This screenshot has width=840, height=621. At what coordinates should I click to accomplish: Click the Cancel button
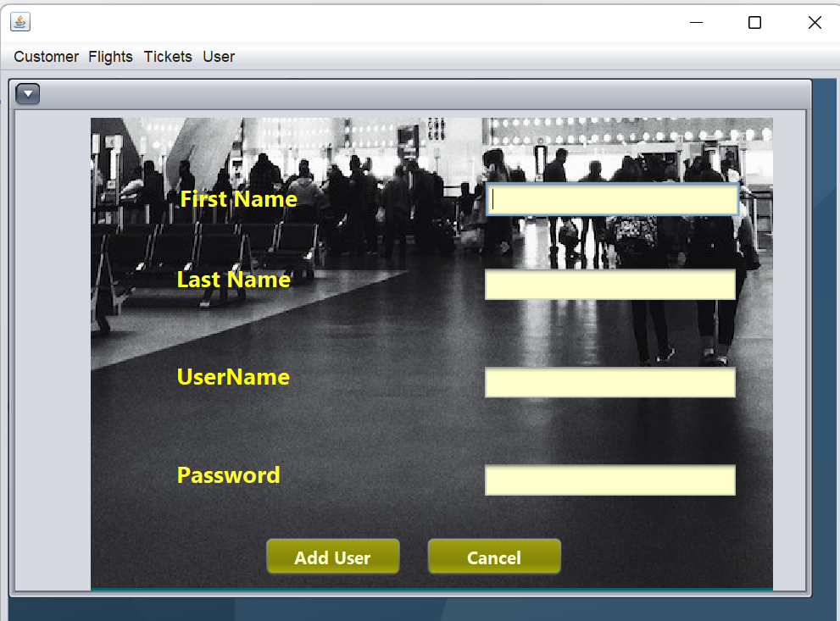(x=494, y=557)
